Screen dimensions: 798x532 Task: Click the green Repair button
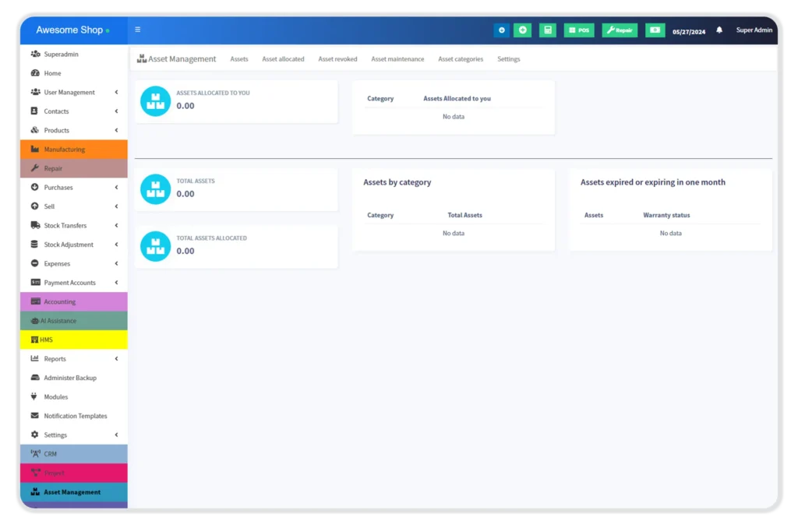(x=620, y=30)
